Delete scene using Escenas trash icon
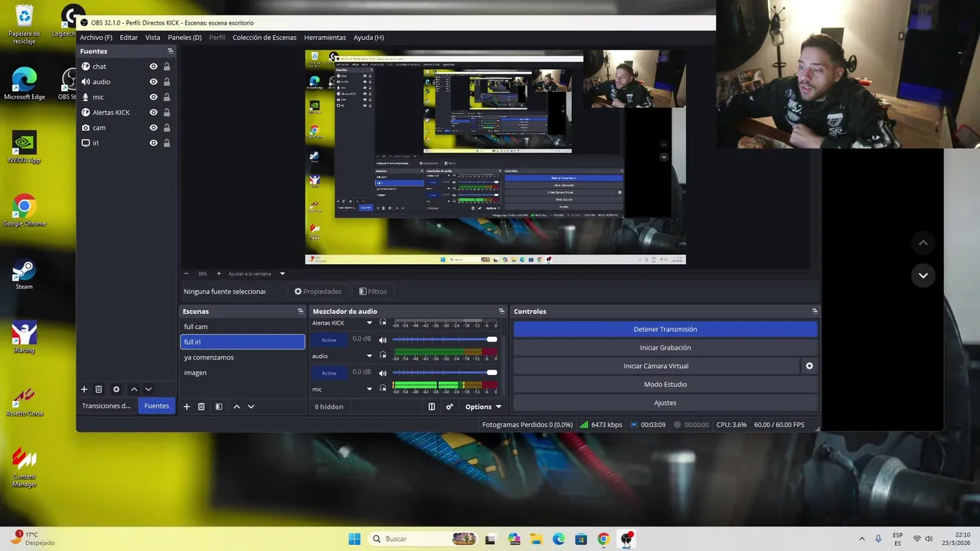This screenshot has height=551, width=980. (201, 406)
